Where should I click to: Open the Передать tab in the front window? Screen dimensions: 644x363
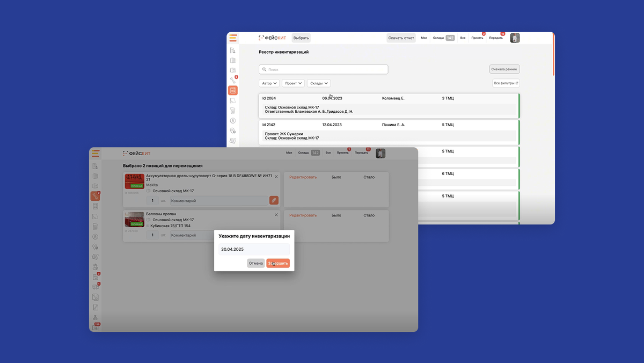(362, 153)
